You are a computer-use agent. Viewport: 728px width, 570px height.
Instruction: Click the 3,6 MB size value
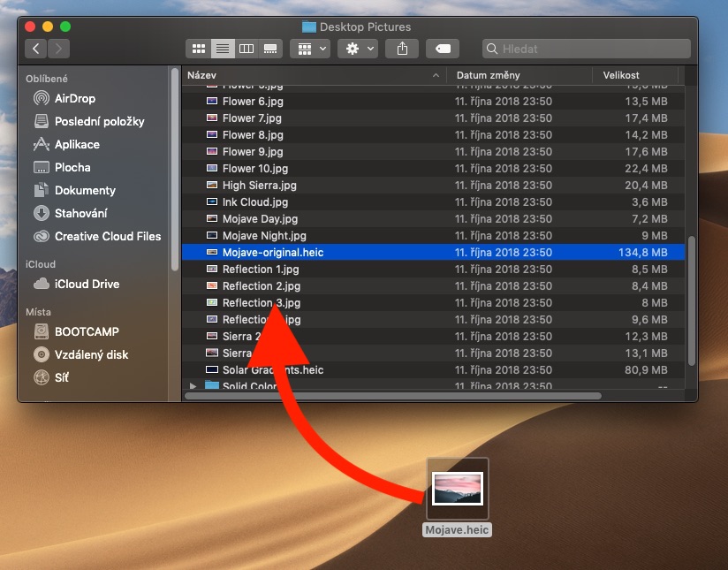649,202
